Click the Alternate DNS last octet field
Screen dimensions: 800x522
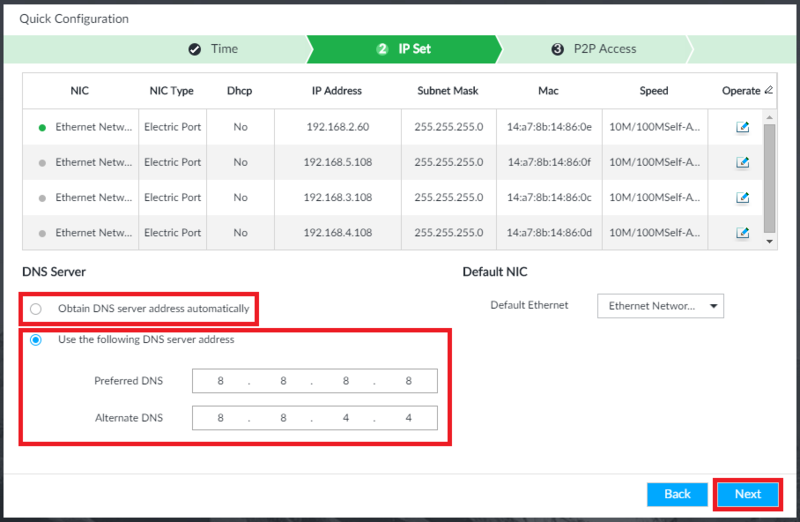tap(409, 418)
